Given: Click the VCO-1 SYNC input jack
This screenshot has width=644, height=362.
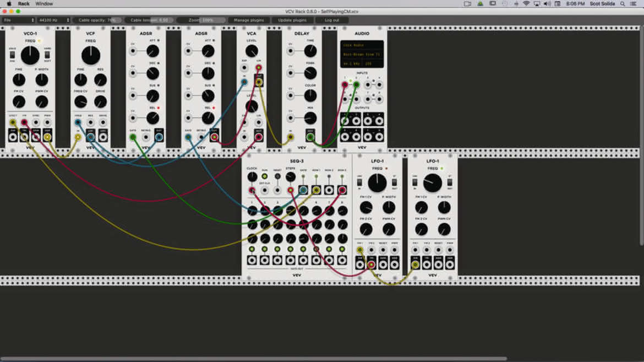Looking at the screenshot, I should tap(36, 122).
